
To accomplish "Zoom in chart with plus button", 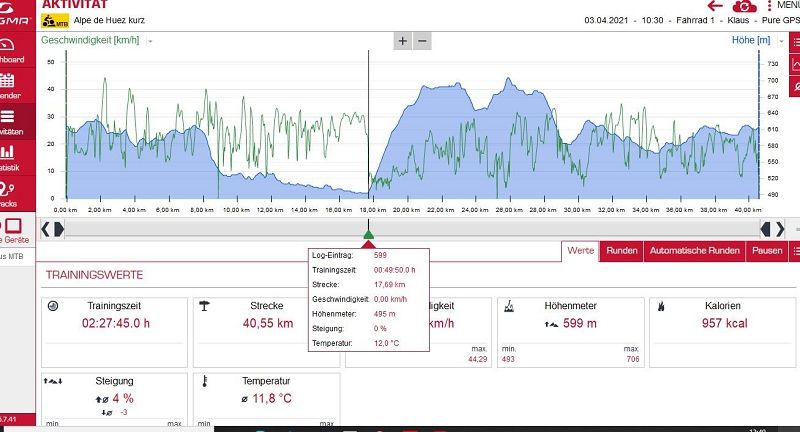I will tap(402, 41).
